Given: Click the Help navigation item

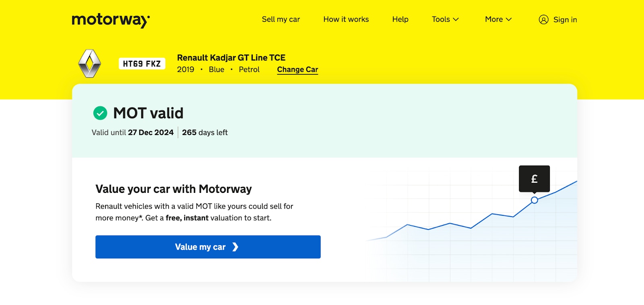Looking at the screenshot, I should coord(400,19).
